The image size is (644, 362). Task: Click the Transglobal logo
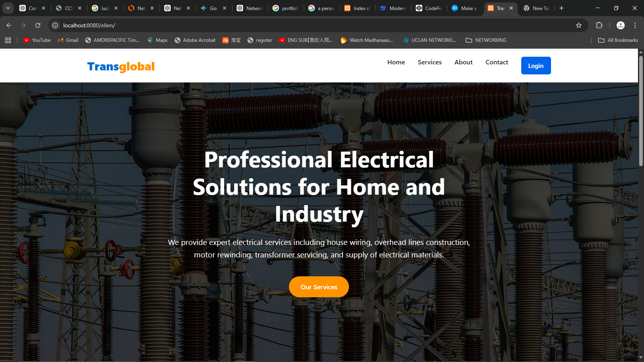pyautogui.click(x=121, y=66)
